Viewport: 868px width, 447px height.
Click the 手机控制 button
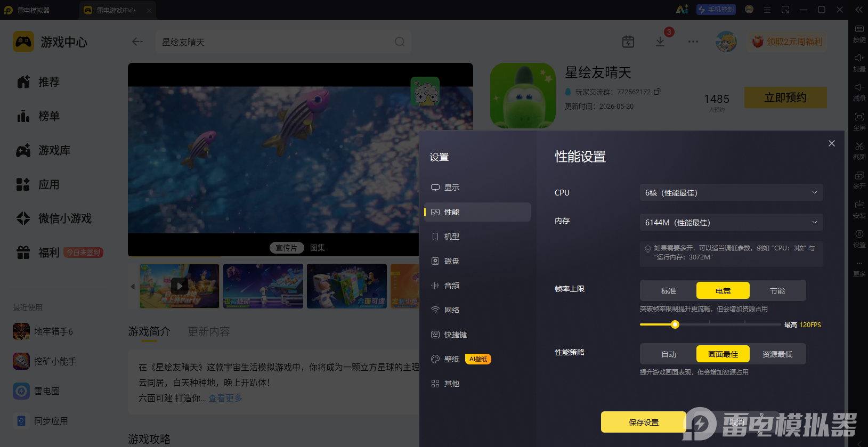pos(716,10)
